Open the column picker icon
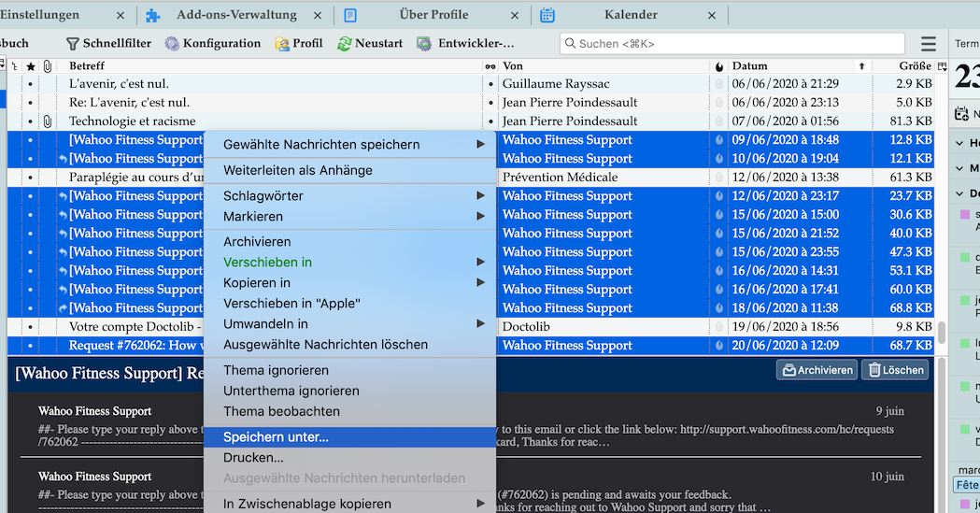 (942, 66)
